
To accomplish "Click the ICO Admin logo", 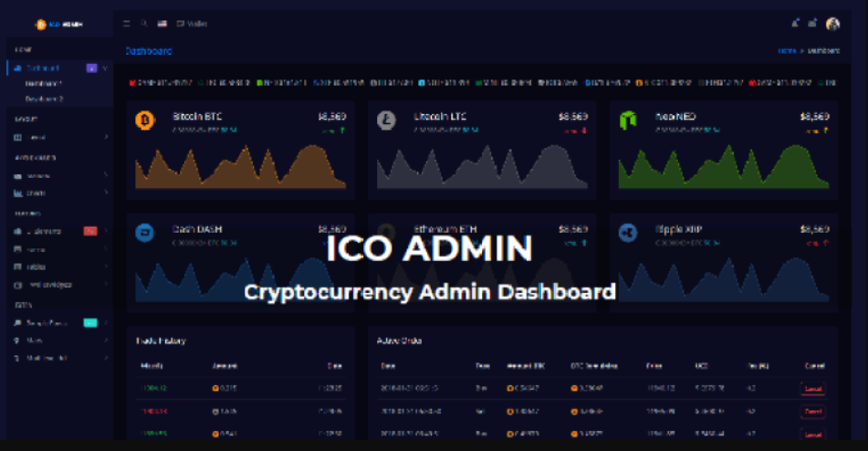I will pyautogui.click(x=59, y=25).
